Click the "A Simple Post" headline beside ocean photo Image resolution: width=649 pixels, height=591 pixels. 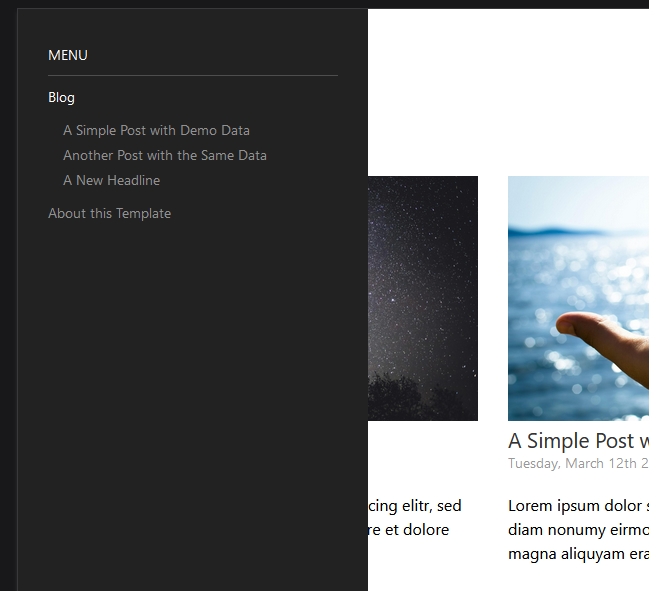click(578, 441)
